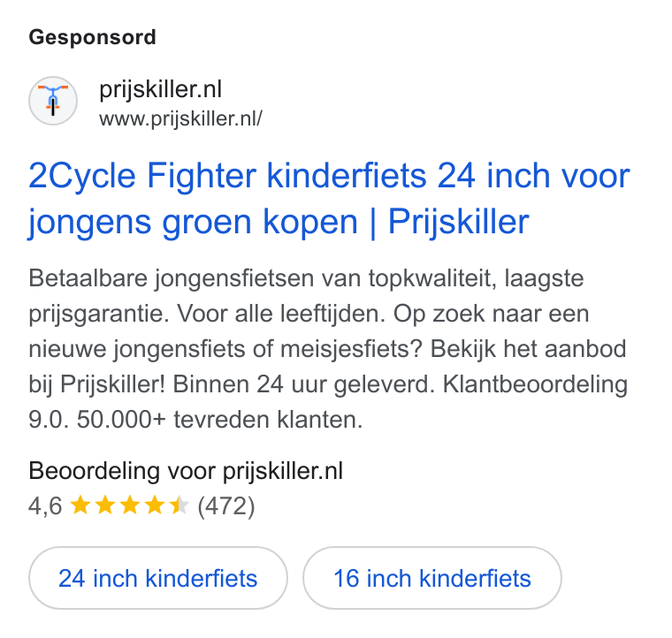This screenshot has height=638, width=672.
Task: Select the 24 inch kinderfiets sitelink
Action: pyautogui.click(x=158, y=578)
